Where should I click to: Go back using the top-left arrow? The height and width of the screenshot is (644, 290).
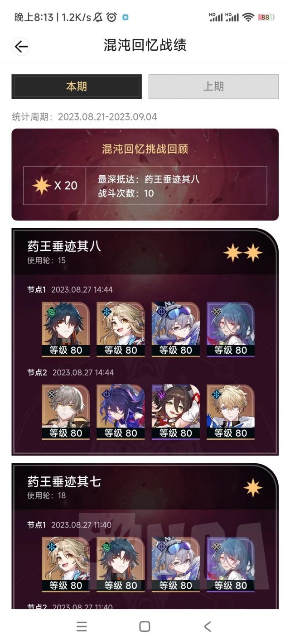[21, 46]
